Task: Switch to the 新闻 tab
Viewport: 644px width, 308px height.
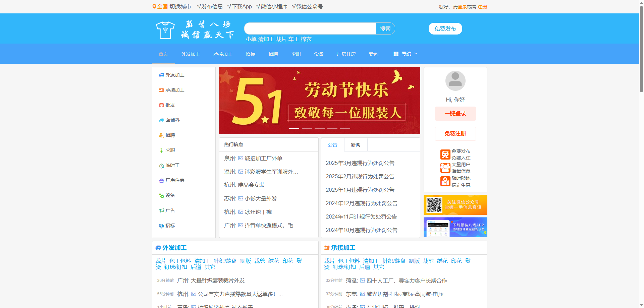Action: coord(356,144)
